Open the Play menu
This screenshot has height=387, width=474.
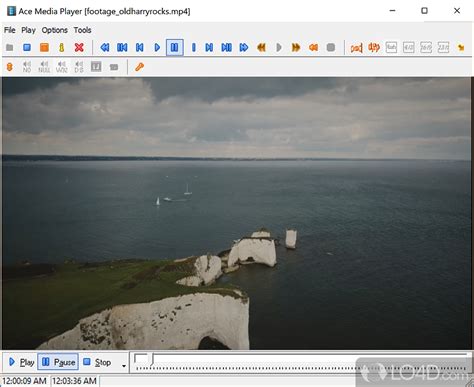point(28,30)
